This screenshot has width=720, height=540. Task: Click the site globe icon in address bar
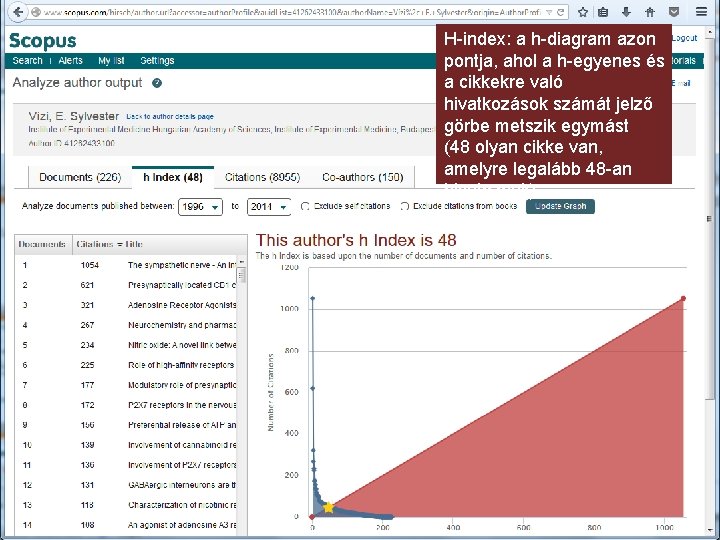pos(36,12)
